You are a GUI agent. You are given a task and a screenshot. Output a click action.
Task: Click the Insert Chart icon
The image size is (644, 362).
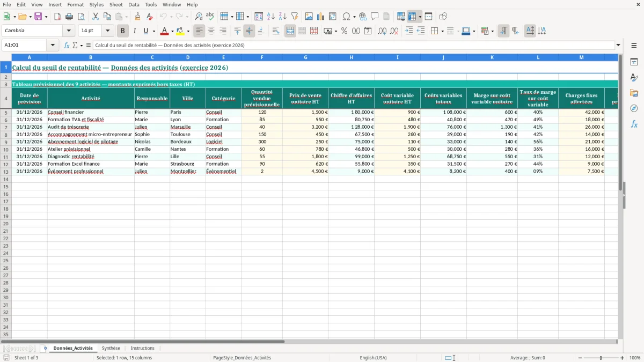[x=321, y=17]
